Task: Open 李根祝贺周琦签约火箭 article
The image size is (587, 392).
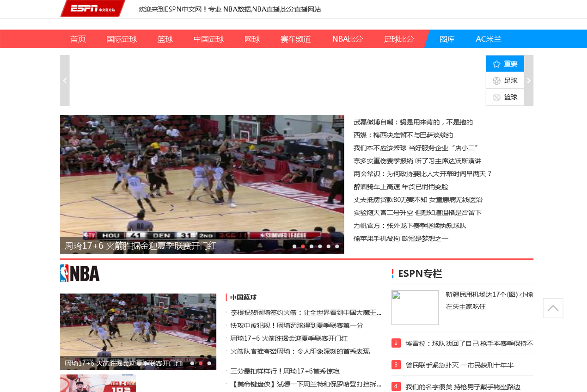Action: coord(306,312)
